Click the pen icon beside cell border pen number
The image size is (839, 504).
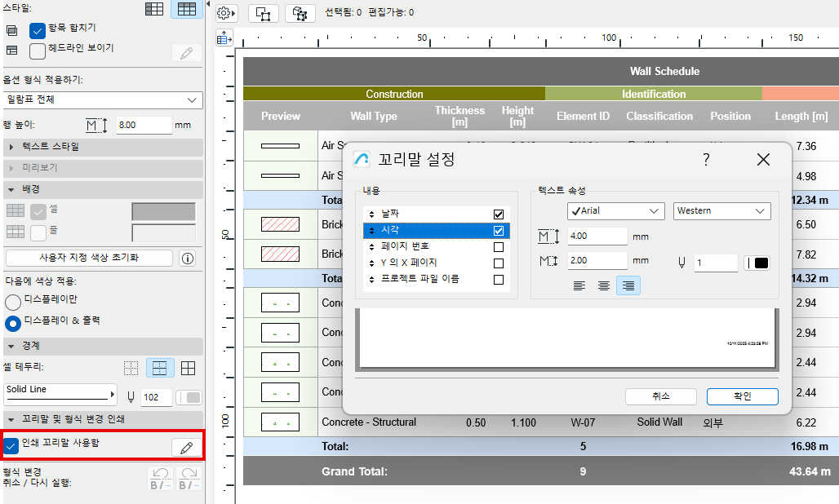pyautogui.click(x=131, y=397)
